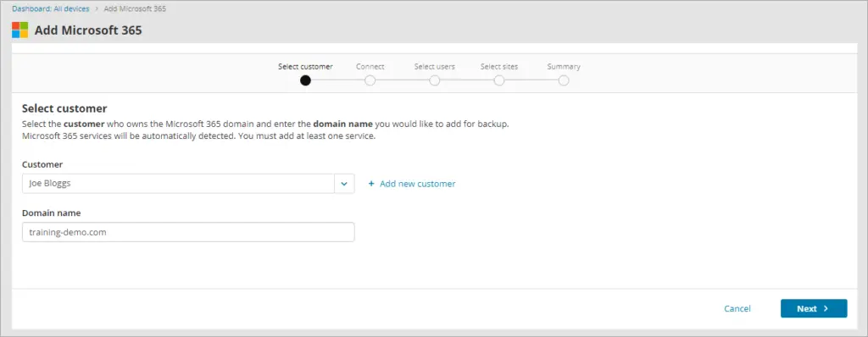
Task: Open the Customer dropdown arrow
Action: click(344, 184)
